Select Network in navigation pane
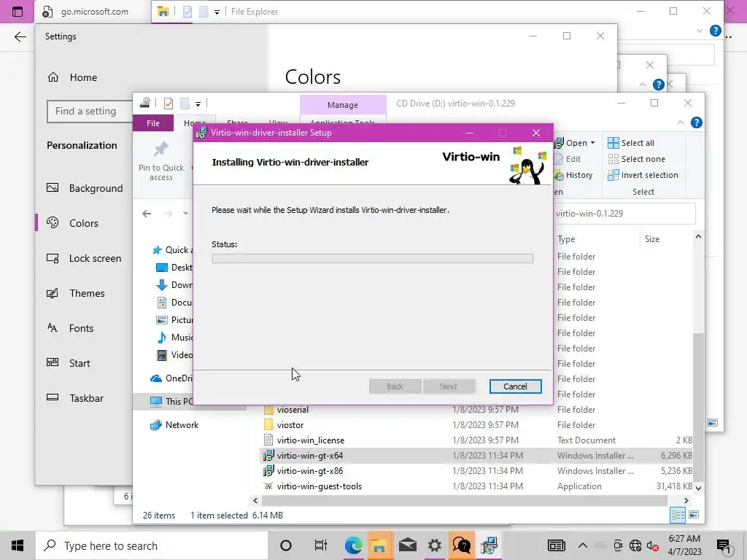The width and height of the screenshot is (747, 560). click(x=174, y=425)
